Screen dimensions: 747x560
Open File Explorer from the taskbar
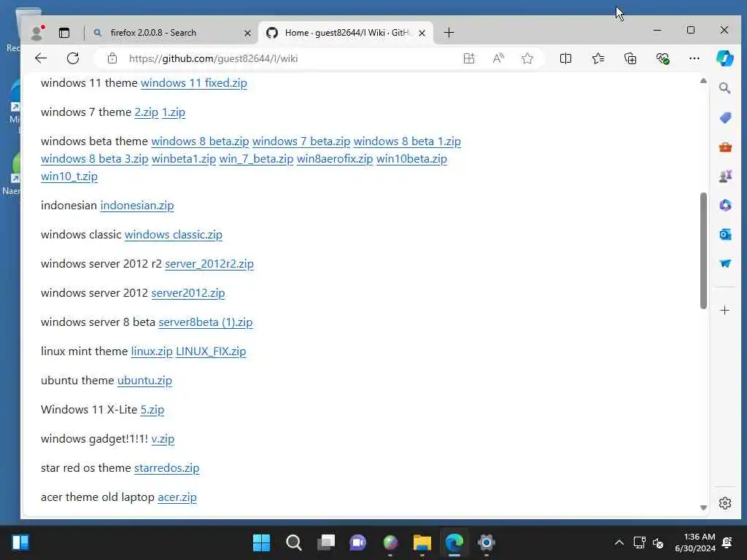pos(422,542)
